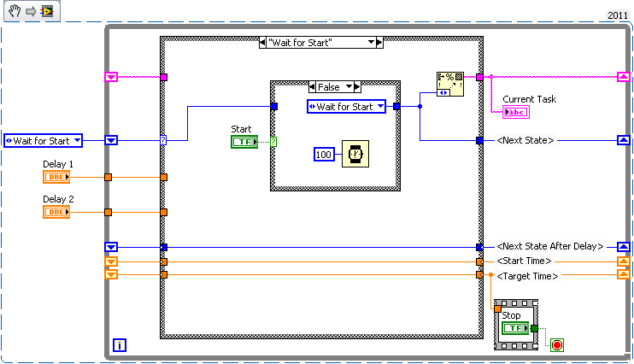Viewport: 634px width, 364px height.
Task: Click the Start Time right shift register
Action: pyautogui.click(x=623, y=261)
